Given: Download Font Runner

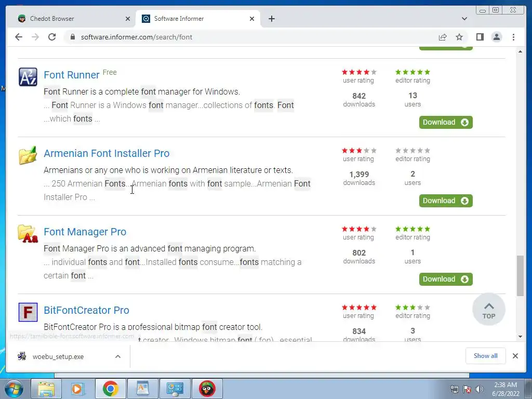Looking at the screenshot, I should point(445,122).
